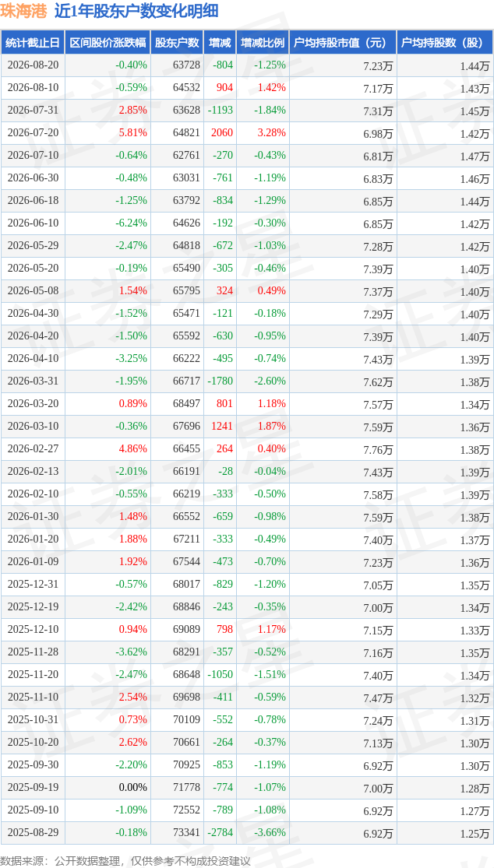
Task: Click the 股东户数 column header
Action: click(177, 43)
